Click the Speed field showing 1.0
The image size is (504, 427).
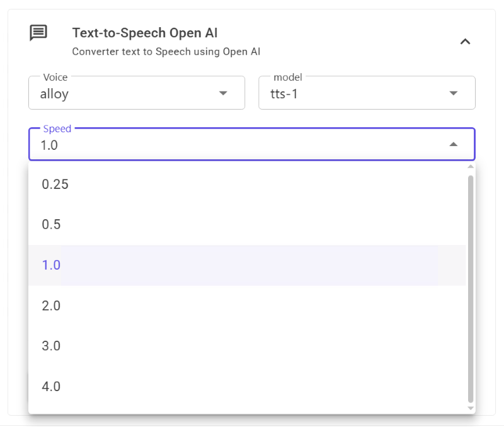click(x=239, y=145)
